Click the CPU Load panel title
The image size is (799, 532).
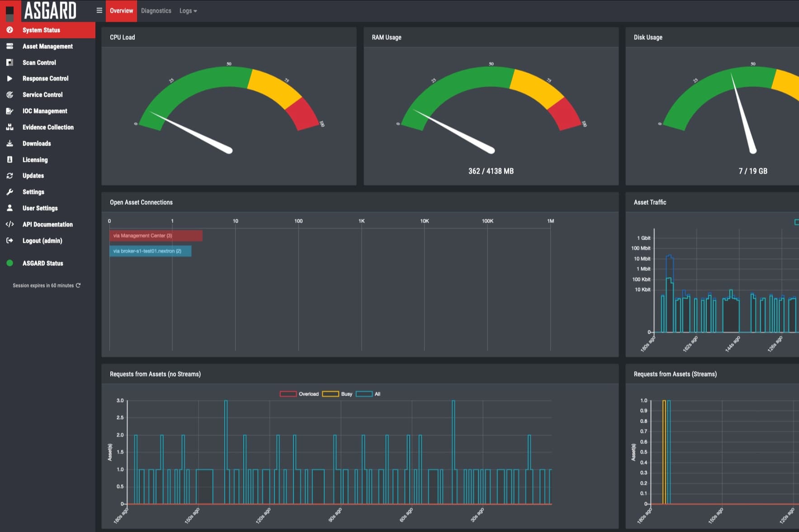[122, 37]
